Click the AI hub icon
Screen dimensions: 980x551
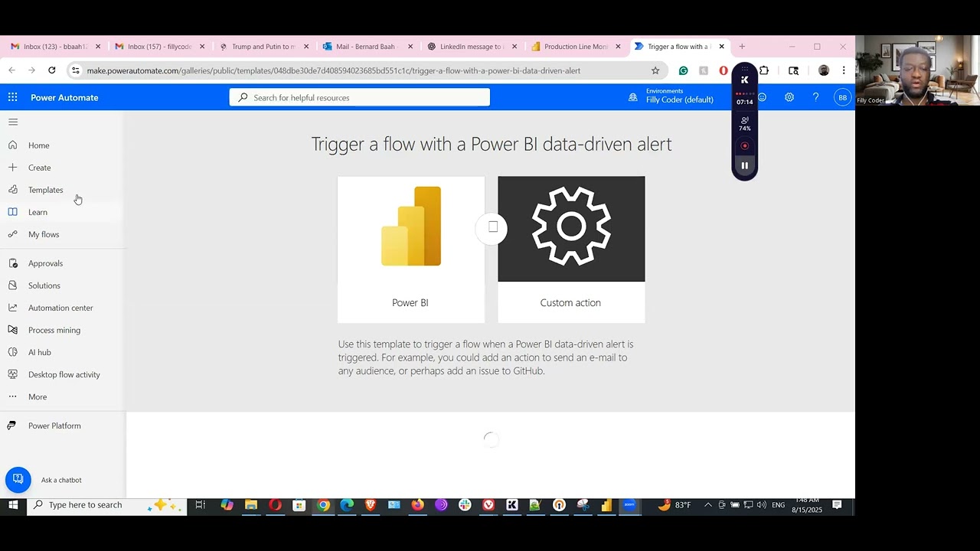click(12, 352)
